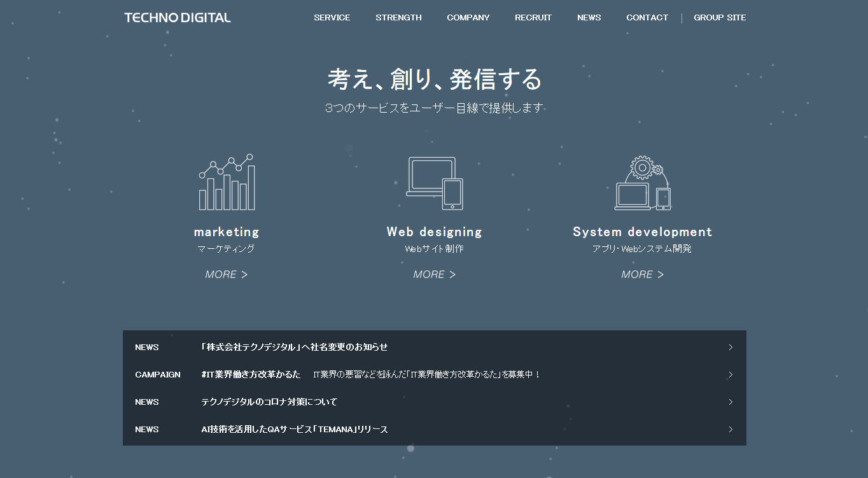Viewport: 868px width, 478px height.
Task: Click the GROUP SITE link
Action: (720, 17)
